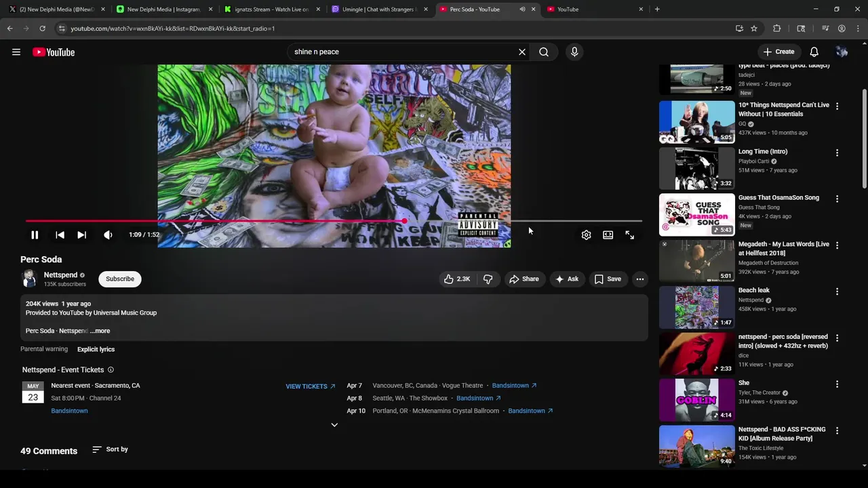Image resolution: width=868 pixels, height=488 pixels.
Task: Open the account avatar menu
Action: (842, 52)
